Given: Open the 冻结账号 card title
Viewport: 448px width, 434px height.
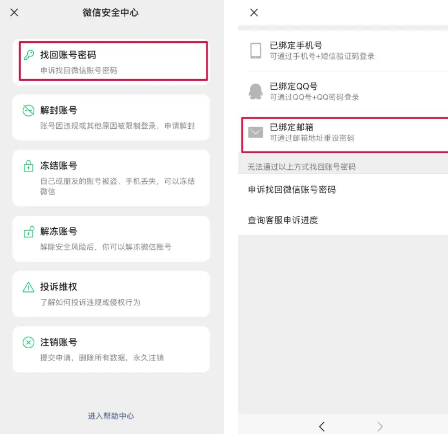Looking at the screenshot, I should click(59, 166).
